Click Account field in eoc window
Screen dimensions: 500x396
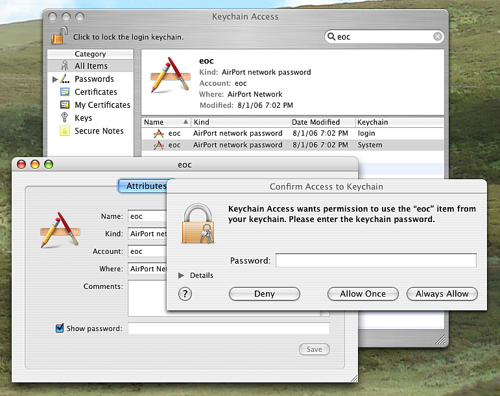pos(147,251)
